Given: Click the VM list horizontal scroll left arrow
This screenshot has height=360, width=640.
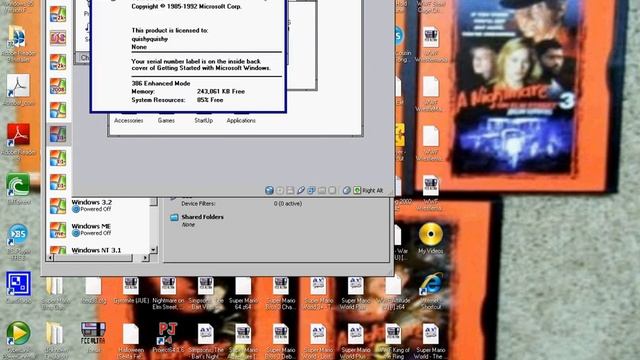Looking at the screenshot, I should coord(50,258).
